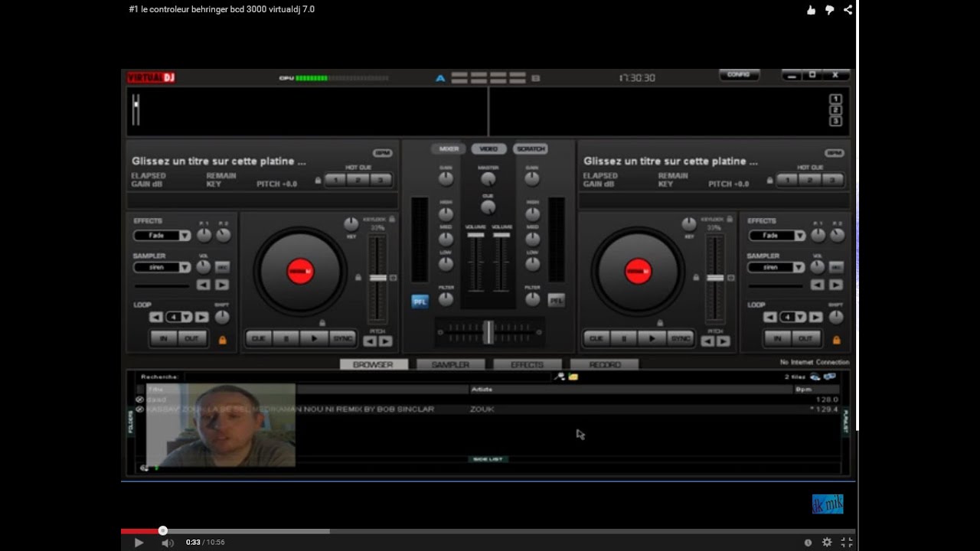Toggle the right deck hot cue lock
This screenshot has width=980, height=551.
coord(769,181)
